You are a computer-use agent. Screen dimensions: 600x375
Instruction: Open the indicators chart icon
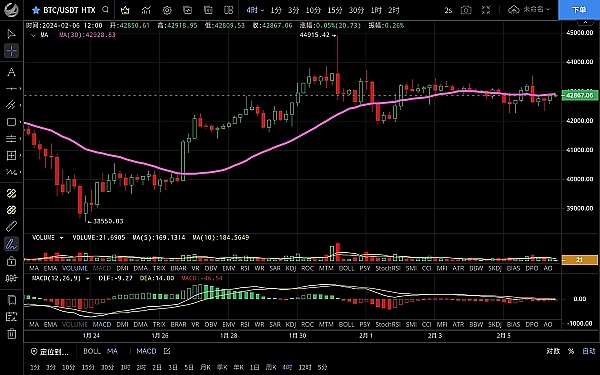pyautogui.click(x=146, y=10)
